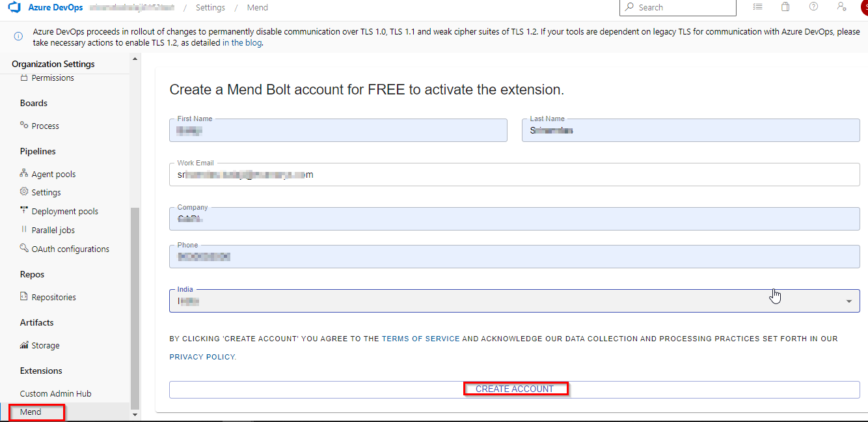
Task: Open the India country combo box
Action: click(x=515, y=300)
